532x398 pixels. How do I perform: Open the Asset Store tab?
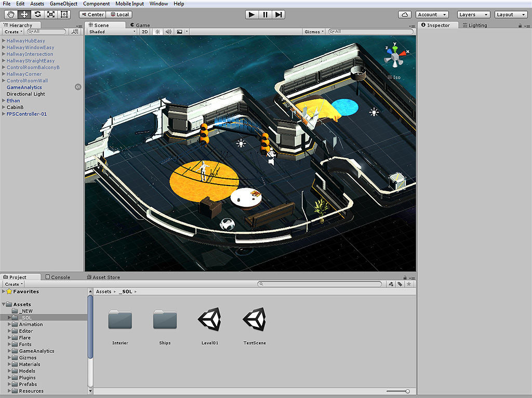[x=103, y=277]
